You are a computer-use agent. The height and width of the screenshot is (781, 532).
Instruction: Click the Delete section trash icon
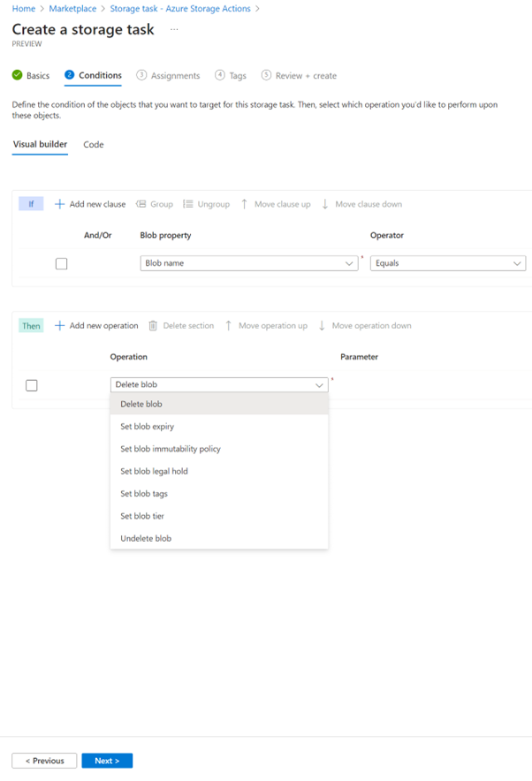(152, 325)
